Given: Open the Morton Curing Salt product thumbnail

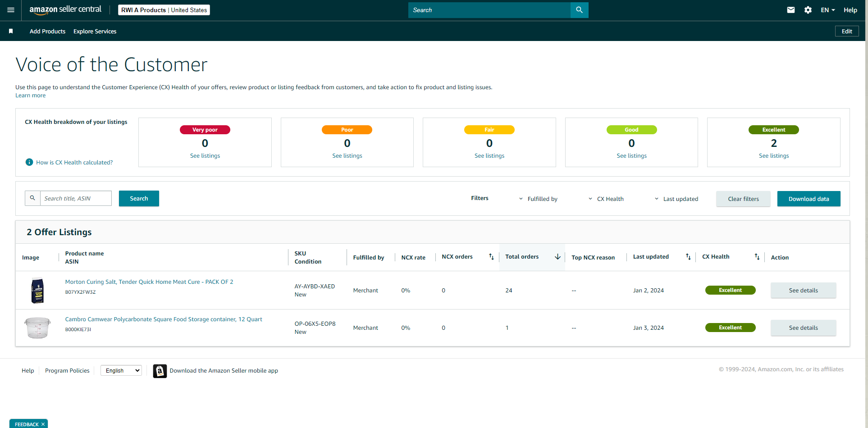Looking at the screenshot, I should coord(37,290).
